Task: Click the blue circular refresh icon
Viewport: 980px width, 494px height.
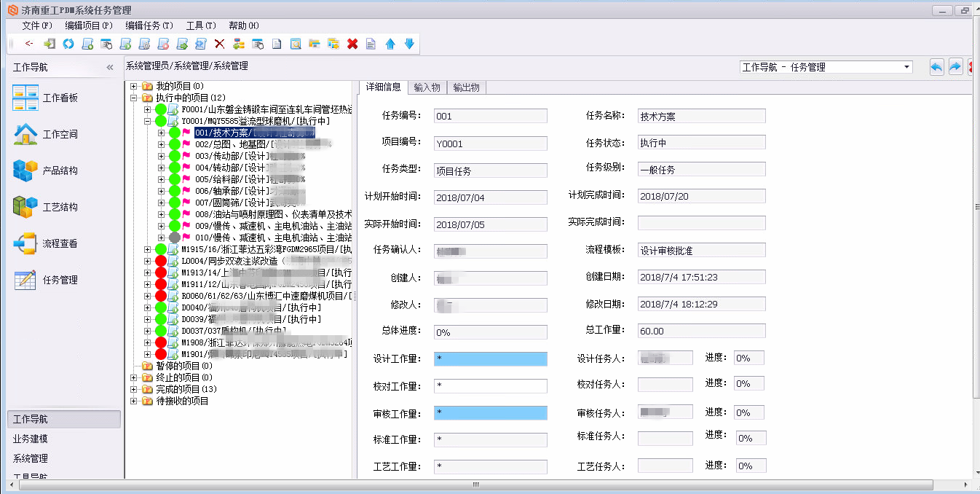Action: click(x=68, y=44)
